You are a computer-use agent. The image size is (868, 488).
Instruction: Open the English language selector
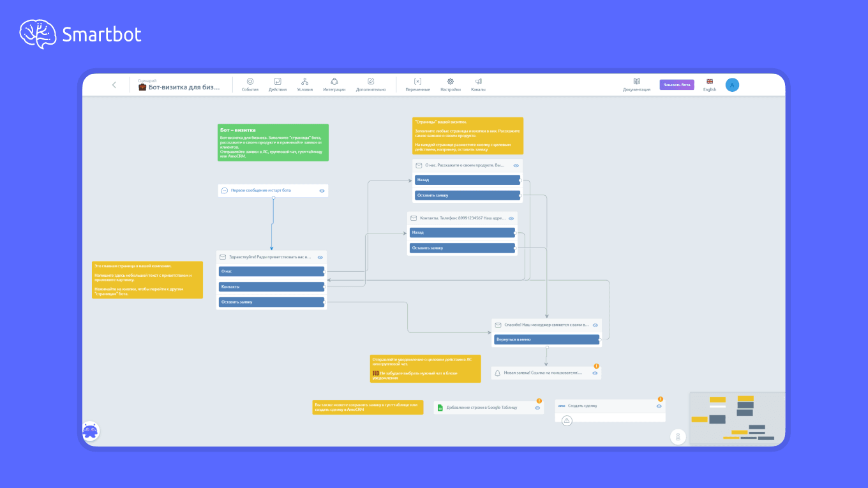[710, 85]
